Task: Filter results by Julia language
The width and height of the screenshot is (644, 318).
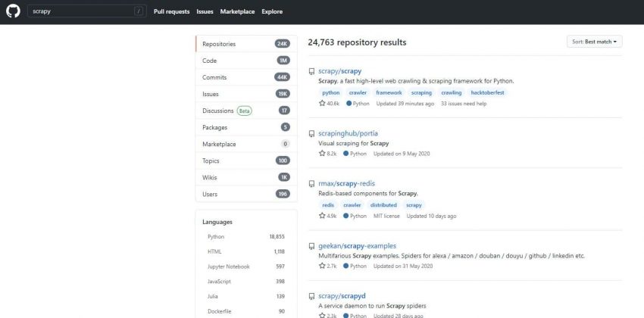Action: pos(246,296)
